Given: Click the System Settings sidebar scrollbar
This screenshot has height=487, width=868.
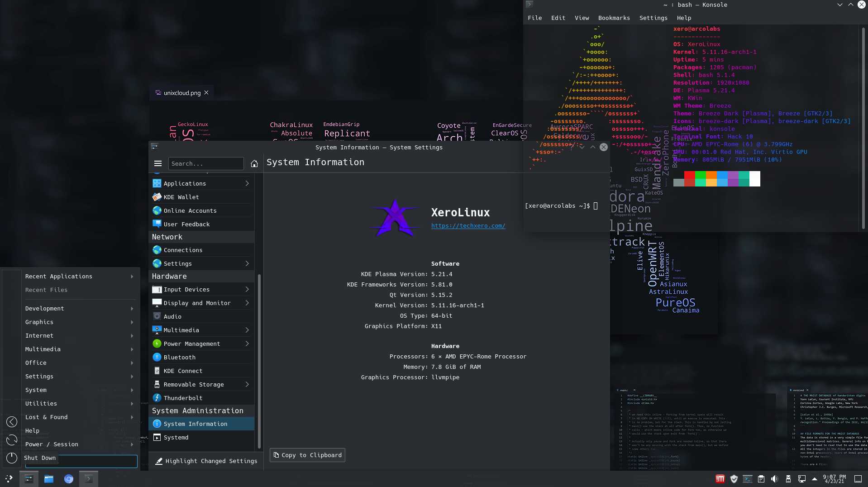Looking at the screenshot, I should (259, 361).
